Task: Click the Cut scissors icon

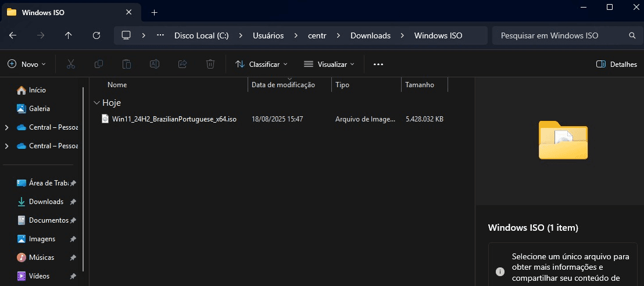Action: (x=71, y=64)
